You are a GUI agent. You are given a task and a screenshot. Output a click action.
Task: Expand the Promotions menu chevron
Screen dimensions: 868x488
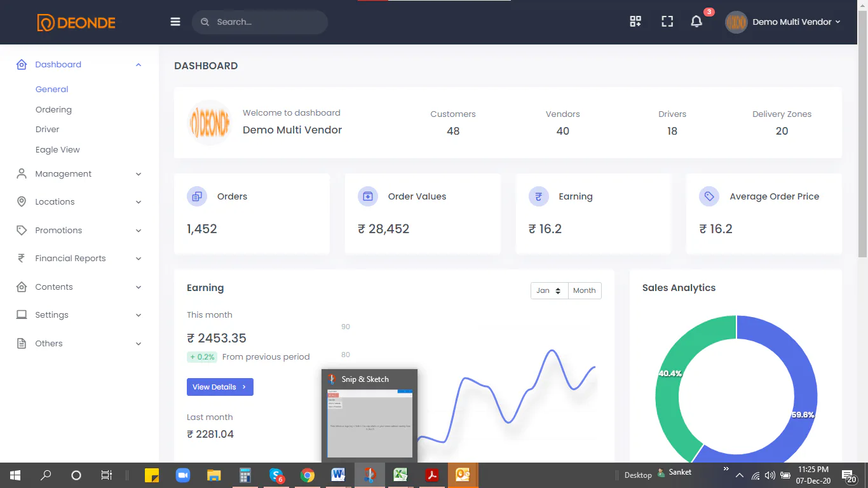pos(139,231)
